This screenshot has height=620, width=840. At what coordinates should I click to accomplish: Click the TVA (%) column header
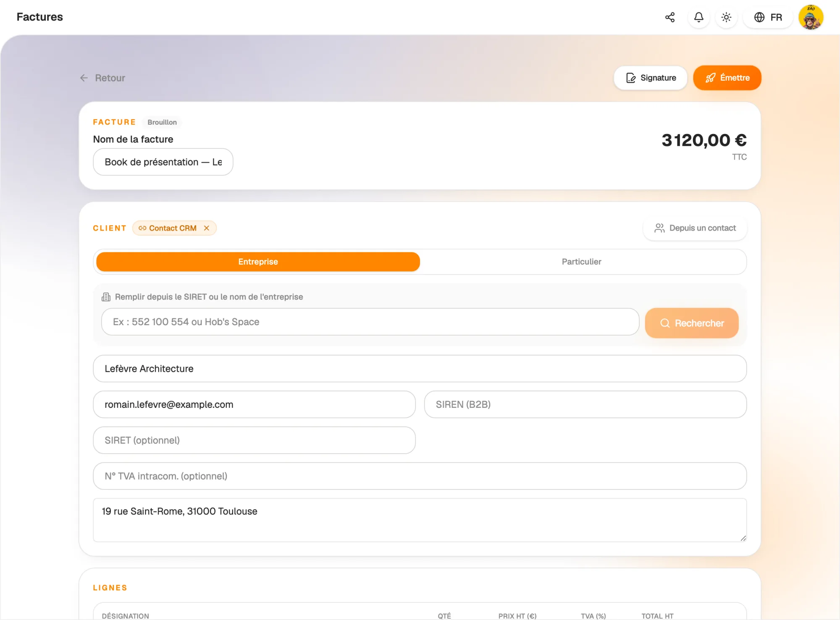pyautogui.click(x=593, y=616)
